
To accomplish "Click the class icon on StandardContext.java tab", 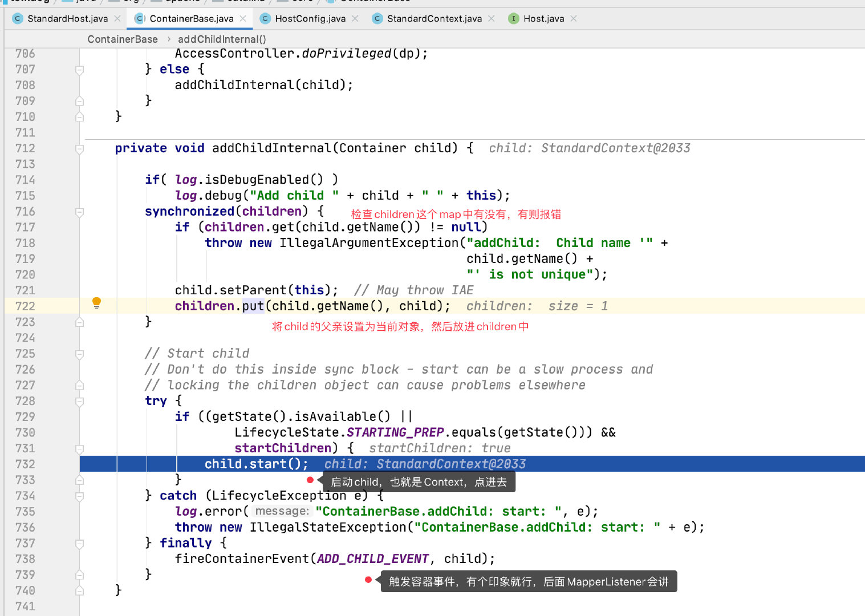I will click(377, 19).
